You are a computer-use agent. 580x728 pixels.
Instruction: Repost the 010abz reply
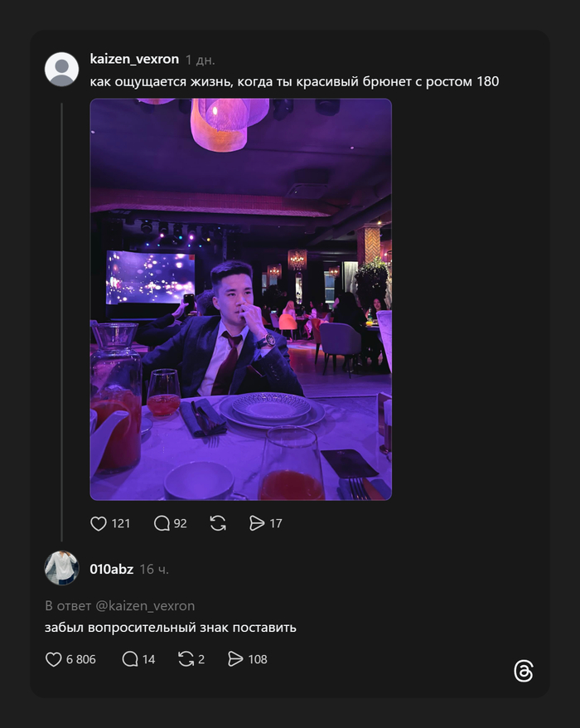click(186, 659)
